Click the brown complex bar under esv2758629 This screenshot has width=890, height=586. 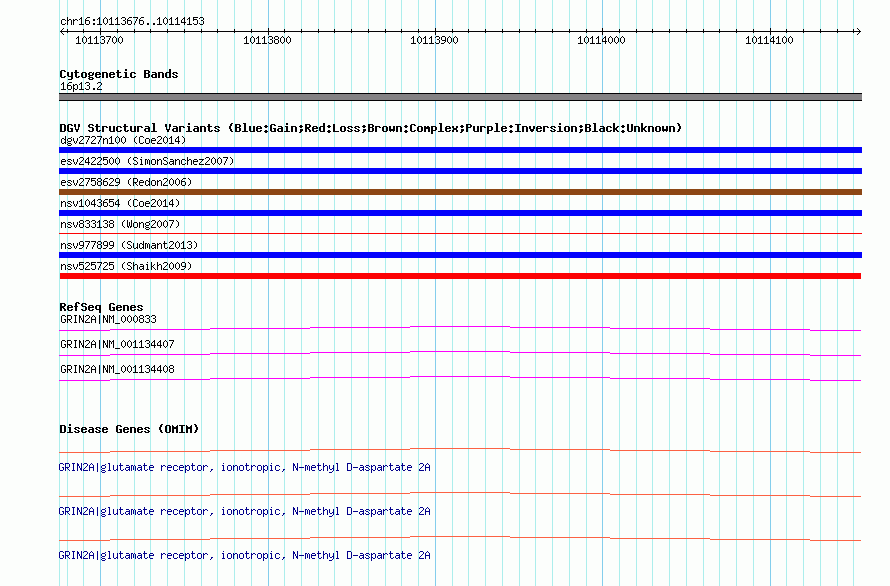coord(460,192)
